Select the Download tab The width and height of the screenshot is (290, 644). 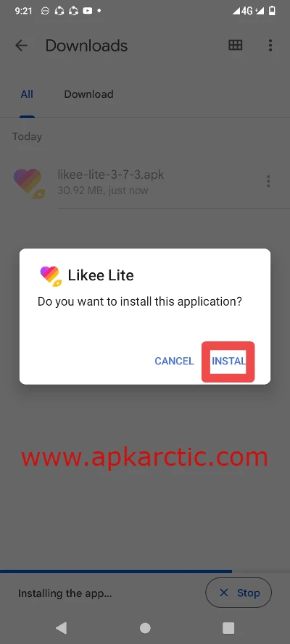click(x=88, y=94)
